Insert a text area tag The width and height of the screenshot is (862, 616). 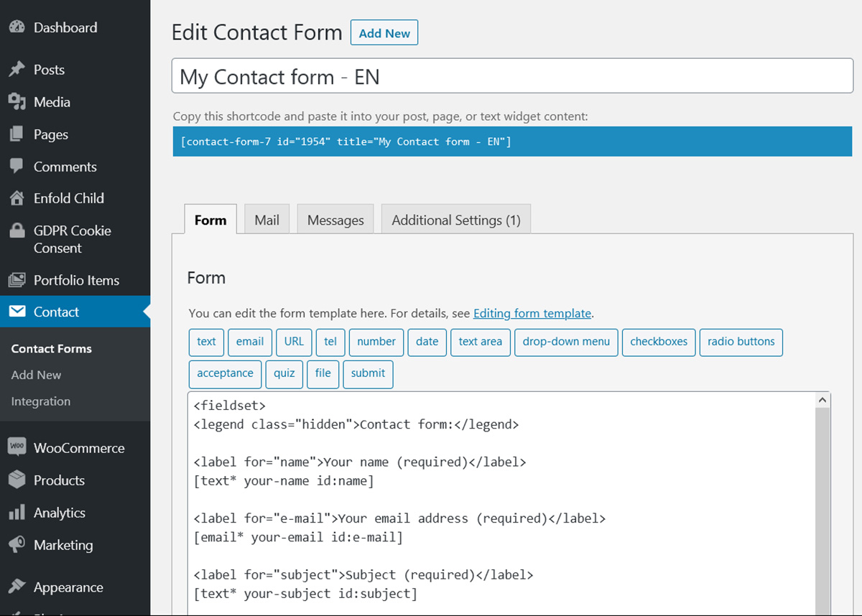481,342
